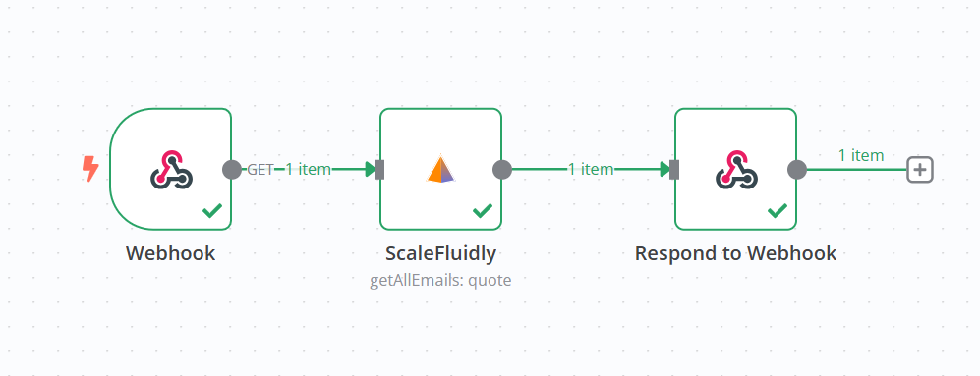Click the Respond to Webhook input port
Image resolution: width=980 pixels, height=376 pixels.
point(674,169)
